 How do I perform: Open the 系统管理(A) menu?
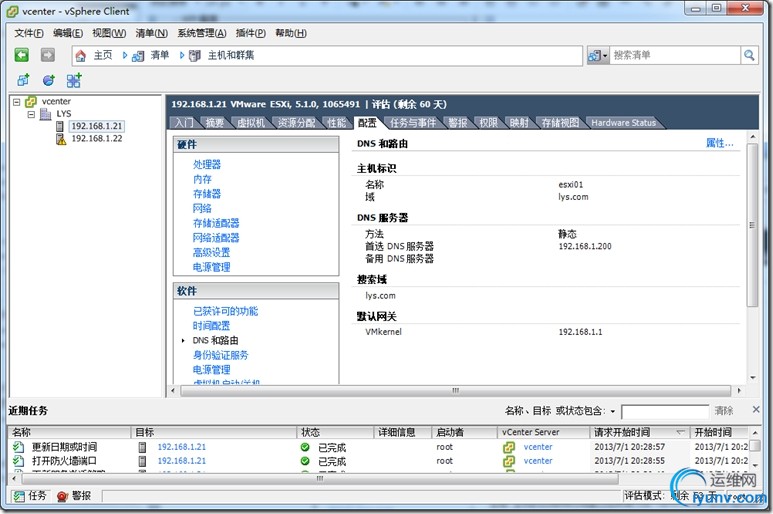coord(202,33)
